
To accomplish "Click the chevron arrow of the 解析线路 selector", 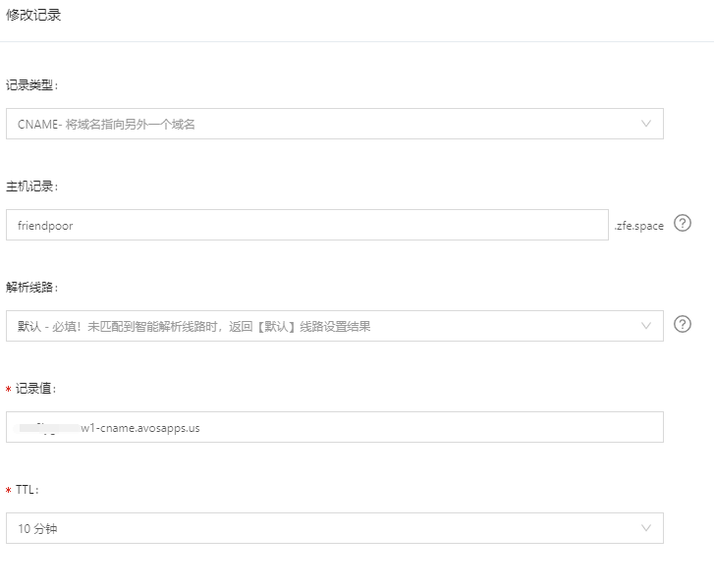I will click(x=645, y=326).
